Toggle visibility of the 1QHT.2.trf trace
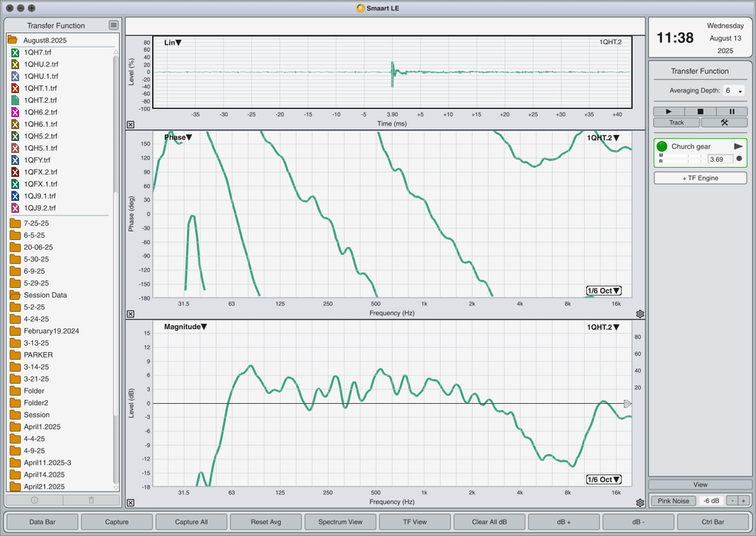756x536 pixels. coord(15,100)
